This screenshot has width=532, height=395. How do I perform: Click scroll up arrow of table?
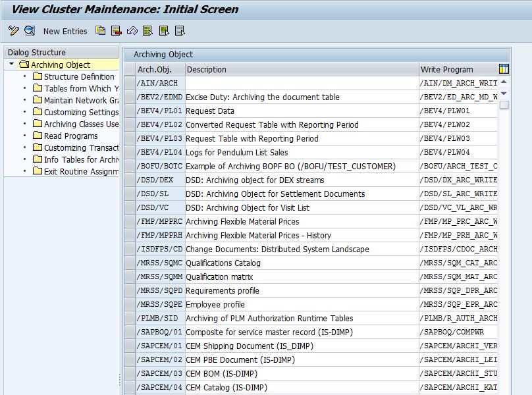coord(504,82)
